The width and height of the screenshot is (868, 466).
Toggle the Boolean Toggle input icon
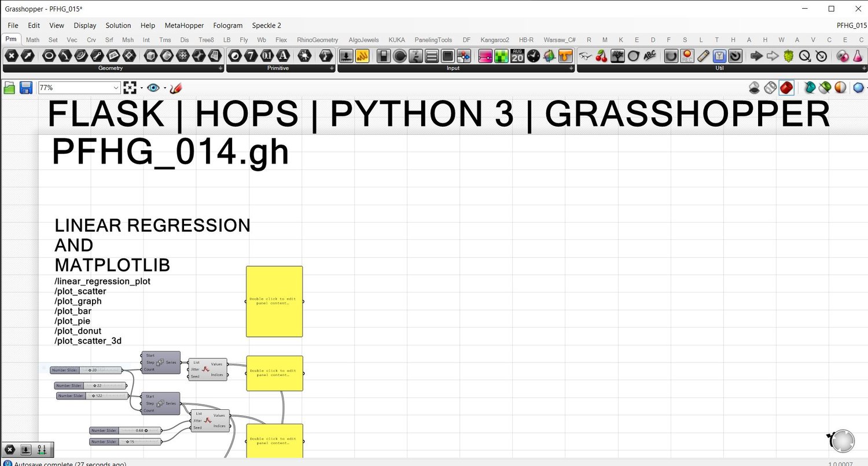383,56
